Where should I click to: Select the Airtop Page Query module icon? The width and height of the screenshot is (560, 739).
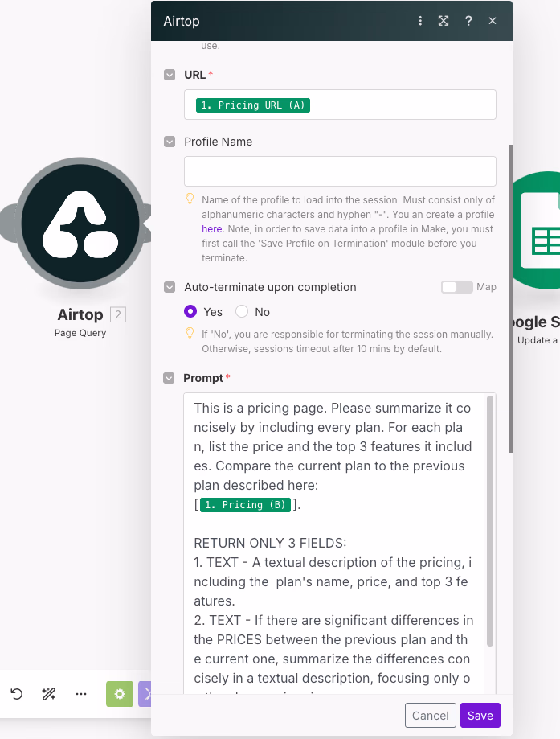coord(80,223)
